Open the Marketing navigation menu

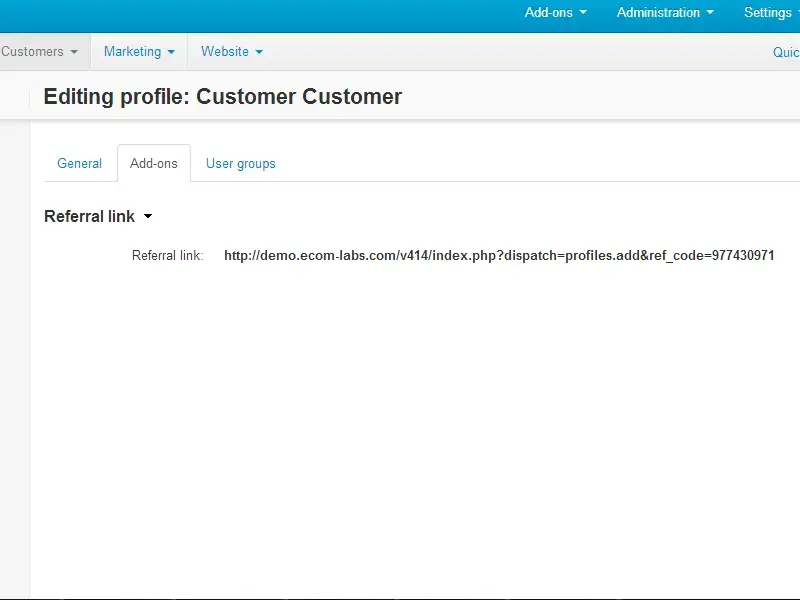(132, 52)
